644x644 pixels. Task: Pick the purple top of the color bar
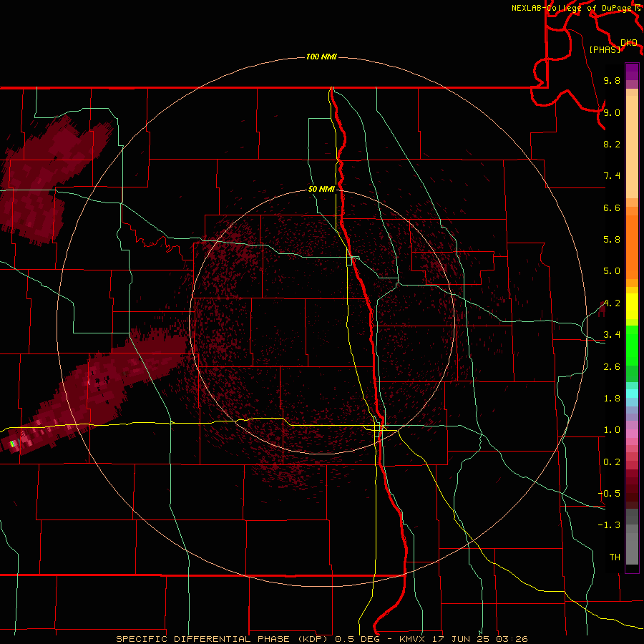tap(632, 72)
